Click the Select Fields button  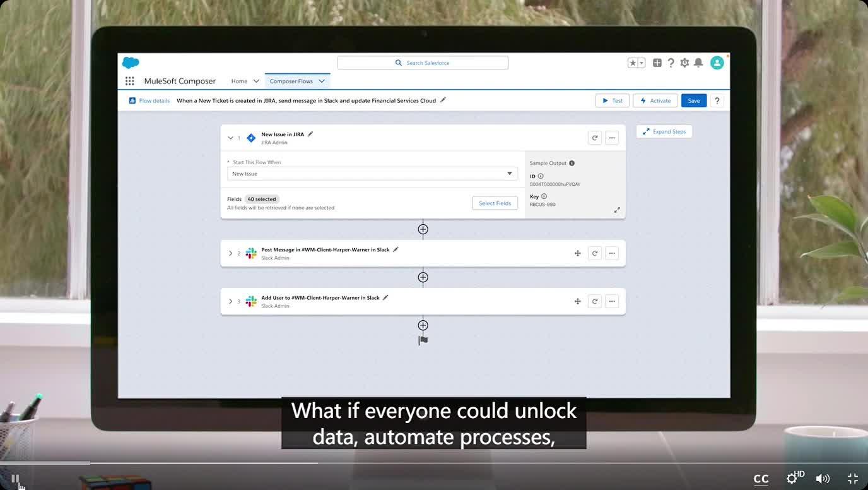click(x=495, y=203)
